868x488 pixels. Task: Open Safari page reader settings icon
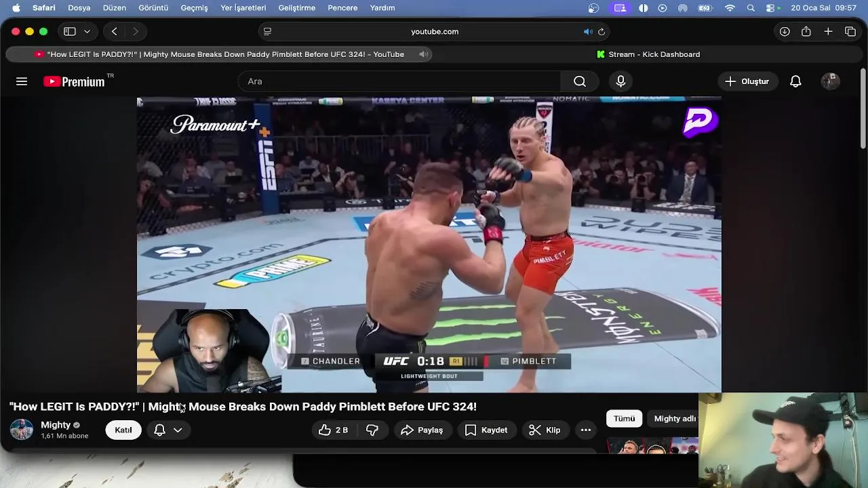(267, 32)
